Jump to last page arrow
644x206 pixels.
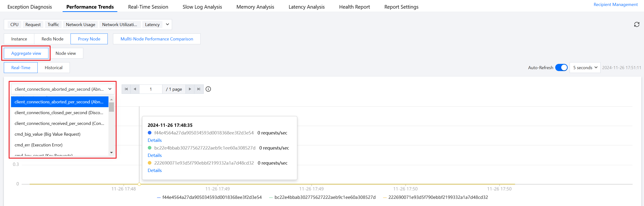coord(199,89)
